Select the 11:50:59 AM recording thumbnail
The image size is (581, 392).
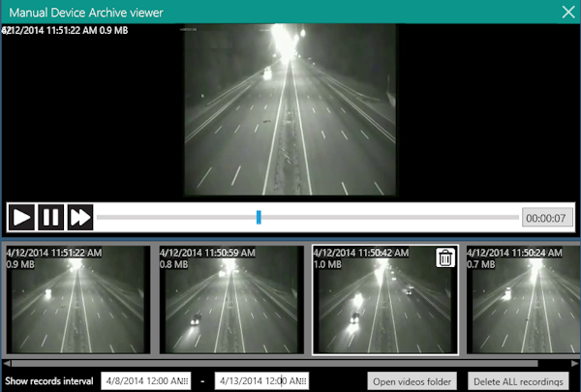click(230, 300)
